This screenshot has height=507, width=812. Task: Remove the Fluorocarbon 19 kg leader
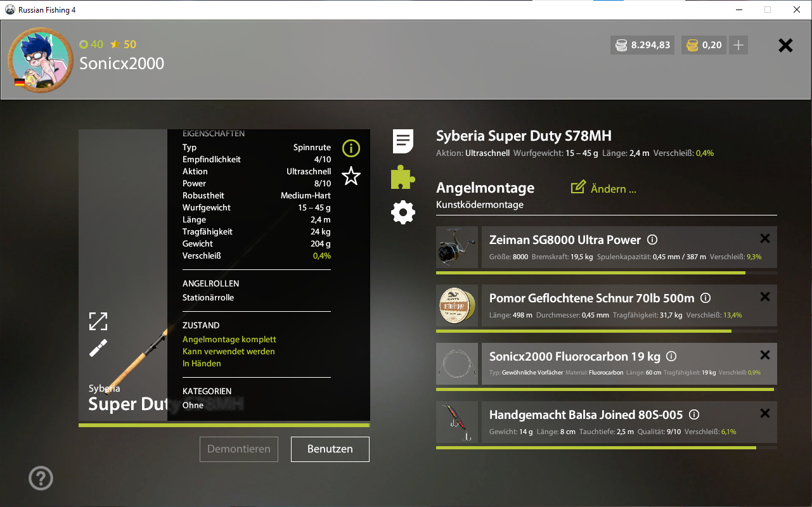tap(764, 355)
